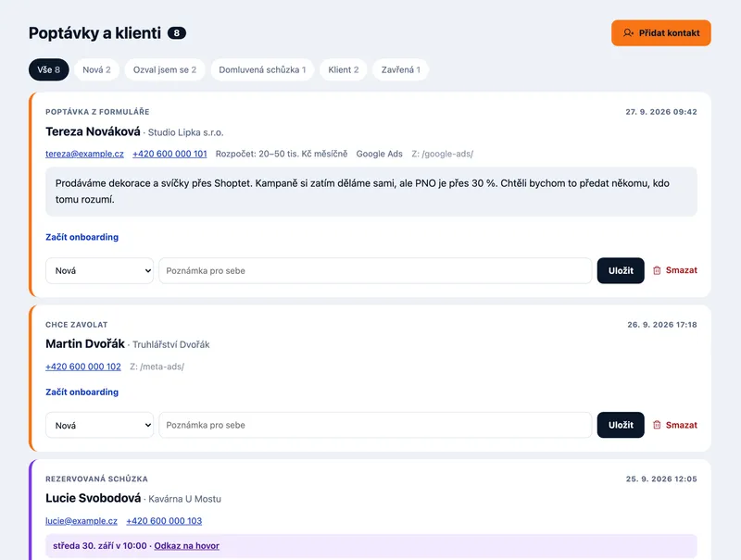Open status dropdown for Martin Dvořák
The height and width of the screenshot is (560, 741).
[x=100, y=425]
